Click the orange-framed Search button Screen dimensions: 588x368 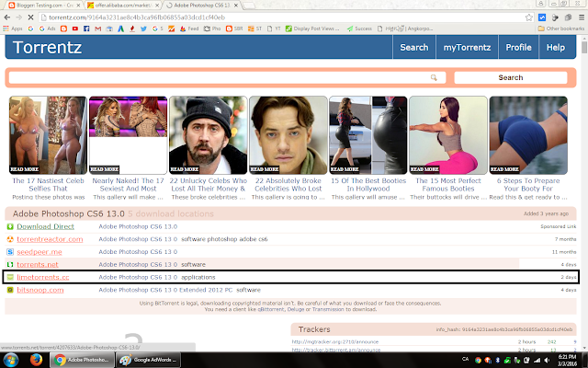click(x=511, y=77)
